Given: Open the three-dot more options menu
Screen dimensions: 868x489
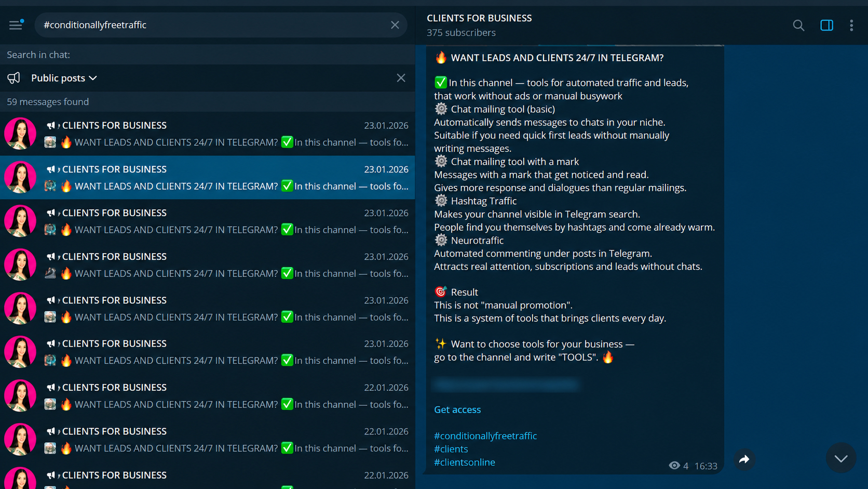Looking at the screenshot, I should tap(851, 25).
